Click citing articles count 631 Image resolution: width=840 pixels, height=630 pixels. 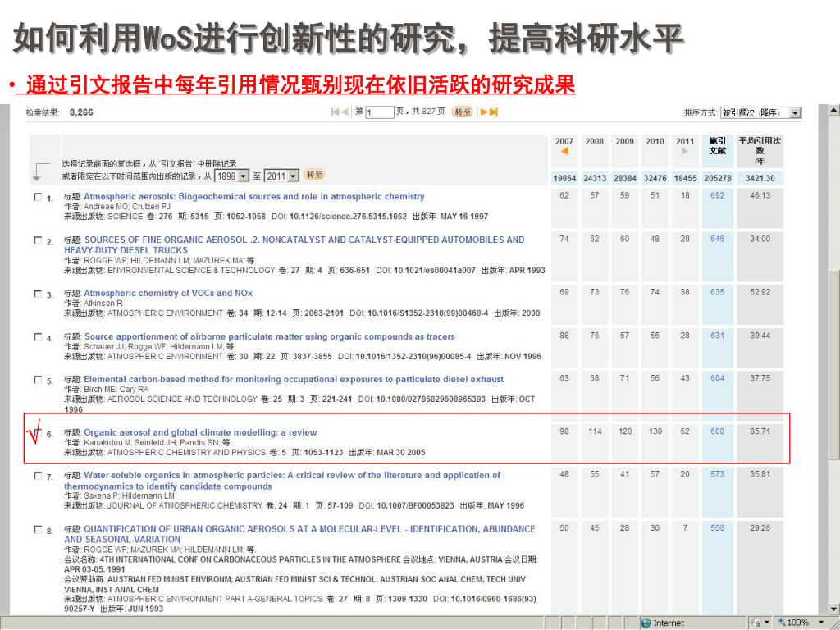[x=717, y=336]
